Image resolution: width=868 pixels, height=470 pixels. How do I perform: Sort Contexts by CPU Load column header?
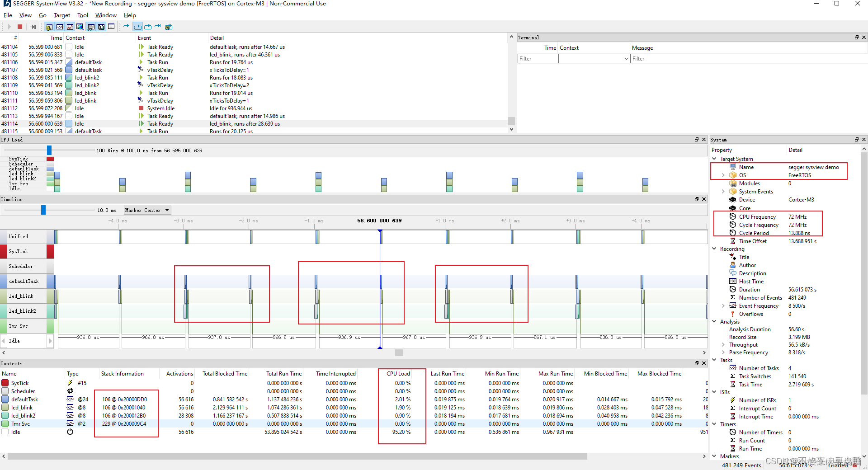pos(398,374)
